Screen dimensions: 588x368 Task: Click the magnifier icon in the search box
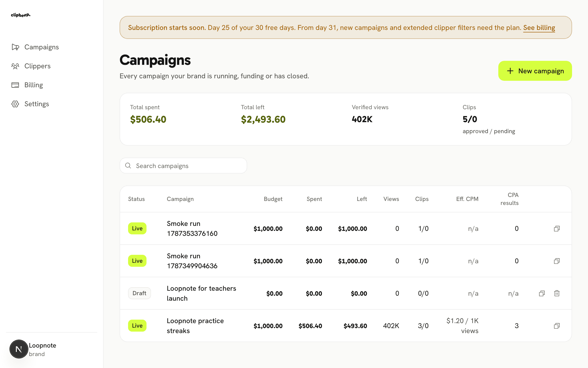coord(128,166)
